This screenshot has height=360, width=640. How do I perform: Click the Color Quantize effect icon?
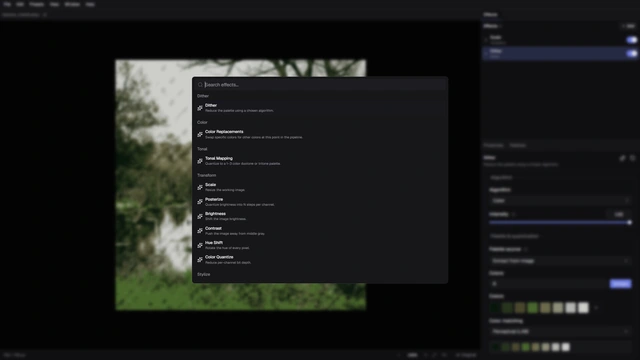click(200, 260)
